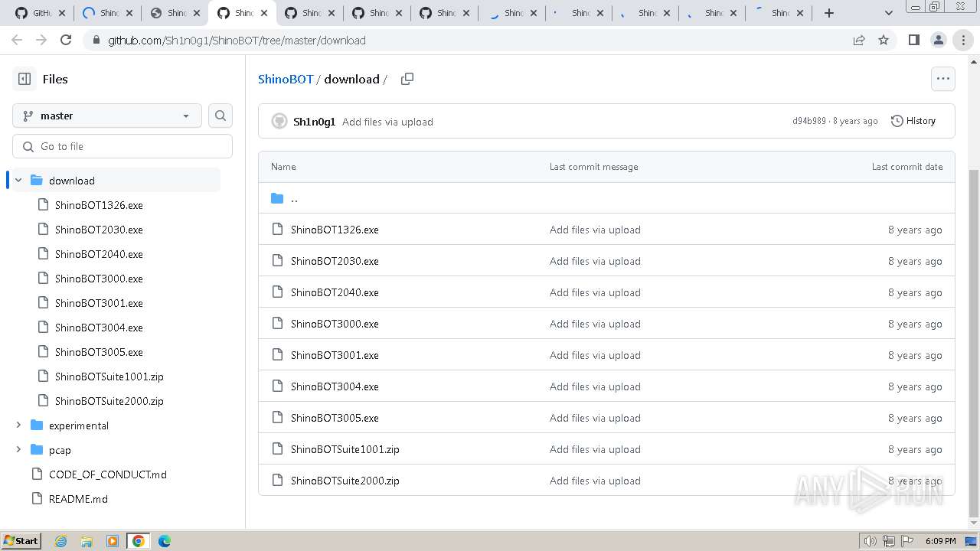
Task: Switch to the last open browser tab
Action: click(x=778, y=13)
